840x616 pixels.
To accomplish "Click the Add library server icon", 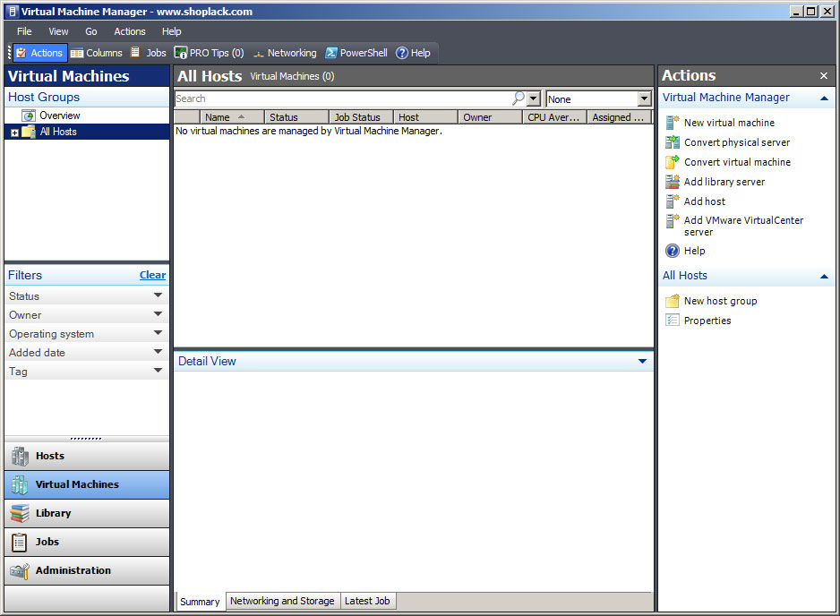I will click(673, 182).
